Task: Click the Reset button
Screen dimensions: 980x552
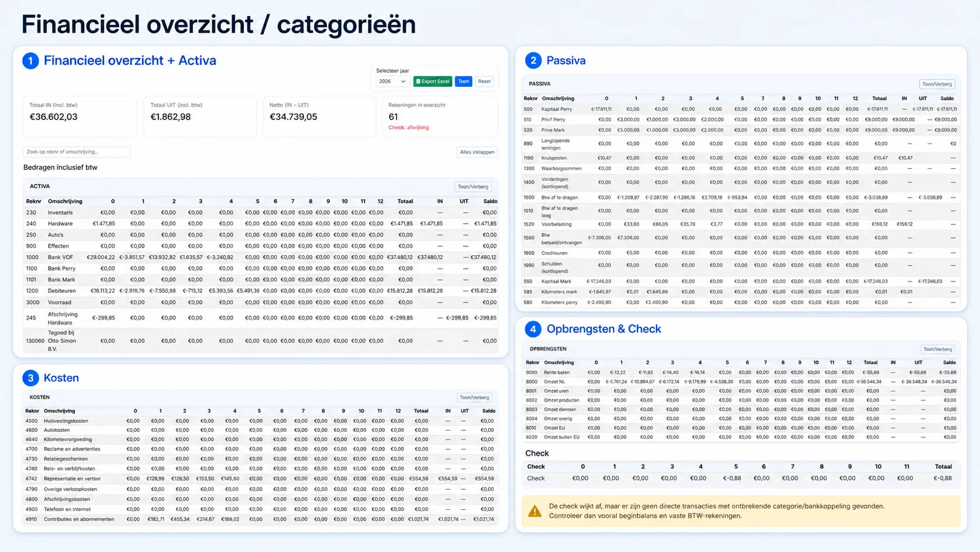Action: click(x=484, y=82)
